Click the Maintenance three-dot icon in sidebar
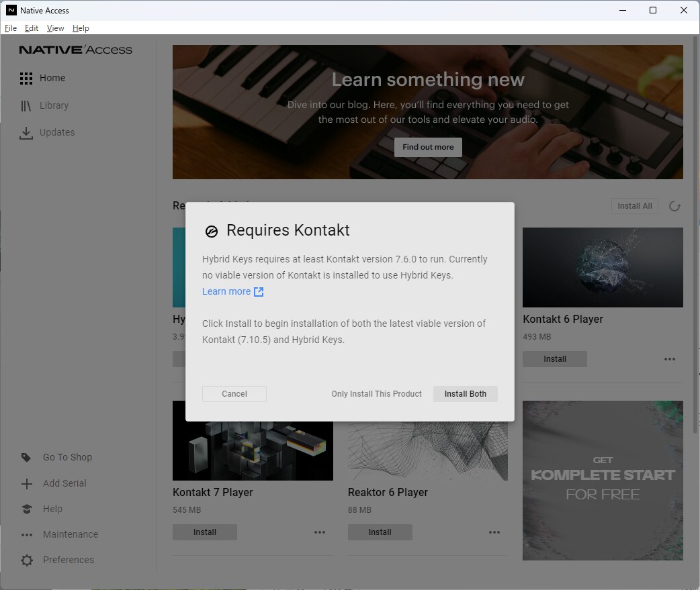Screen dimensions: 700x590 click(26, 535)
